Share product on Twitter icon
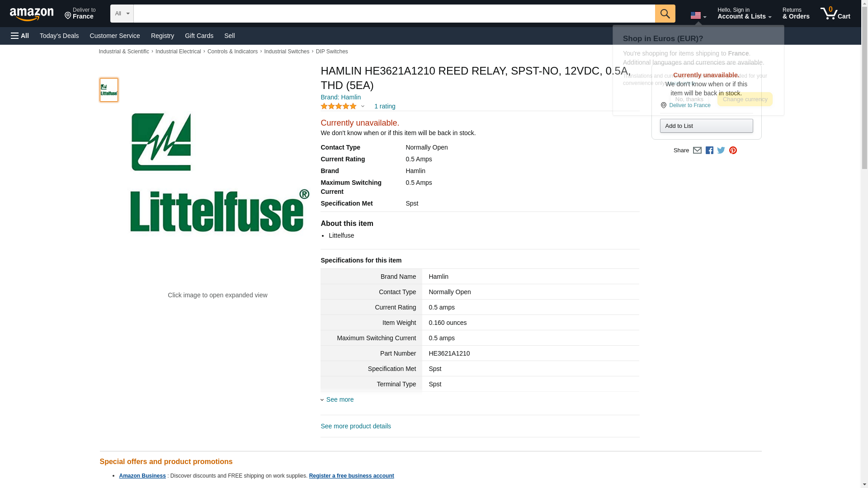868x488 pixels. (x=721, y=150)
